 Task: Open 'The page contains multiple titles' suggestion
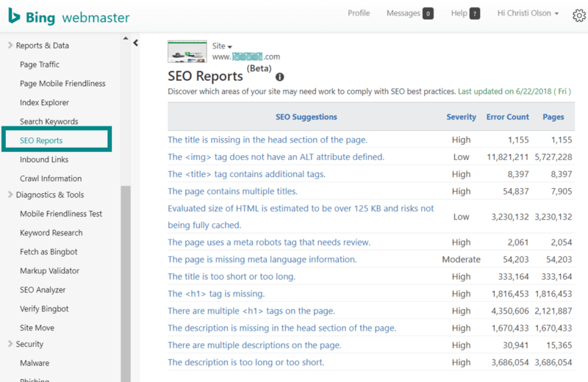pyautogui.click(x=232, y=192)
